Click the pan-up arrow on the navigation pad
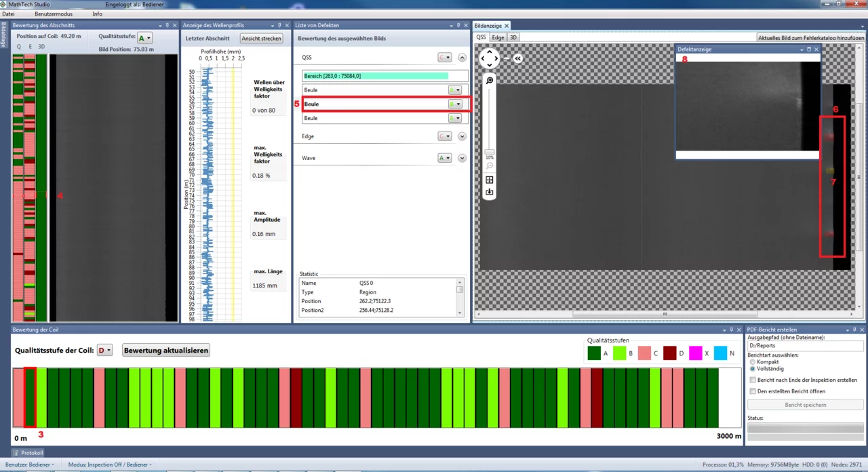This screenshot has height=472, width=868. point(490,52)
